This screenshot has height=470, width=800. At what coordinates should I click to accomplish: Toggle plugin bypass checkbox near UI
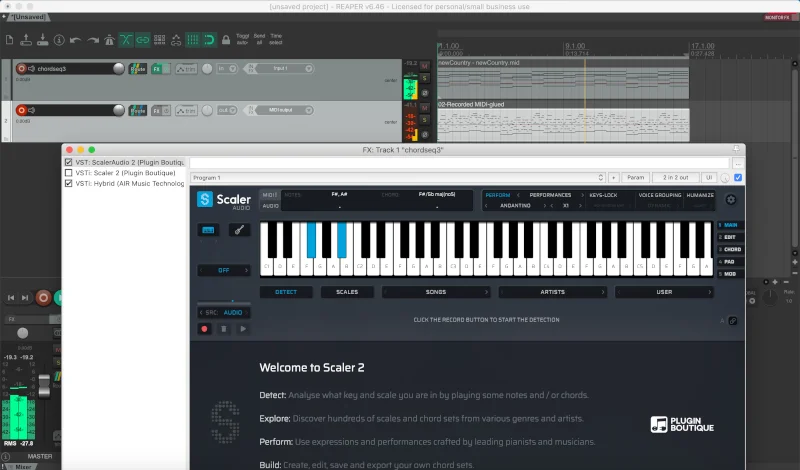pyautogui.click(x=738, y=178)
